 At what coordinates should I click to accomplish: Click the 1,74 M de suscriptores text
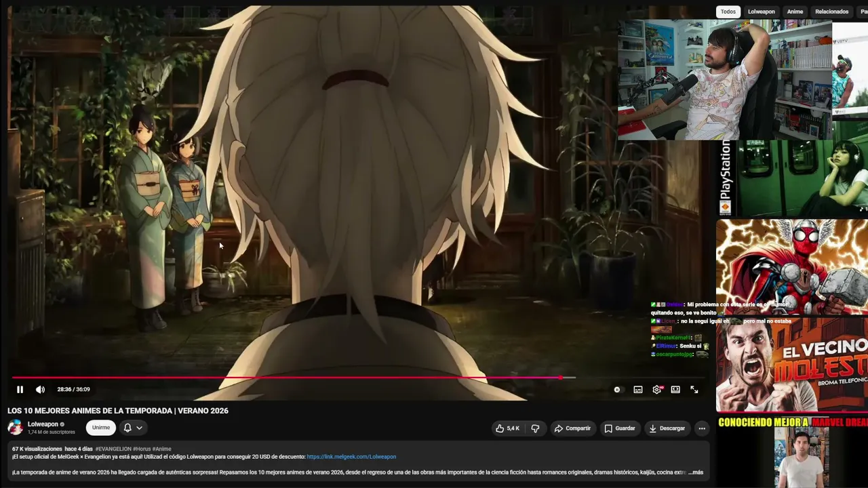pos(52,432)
